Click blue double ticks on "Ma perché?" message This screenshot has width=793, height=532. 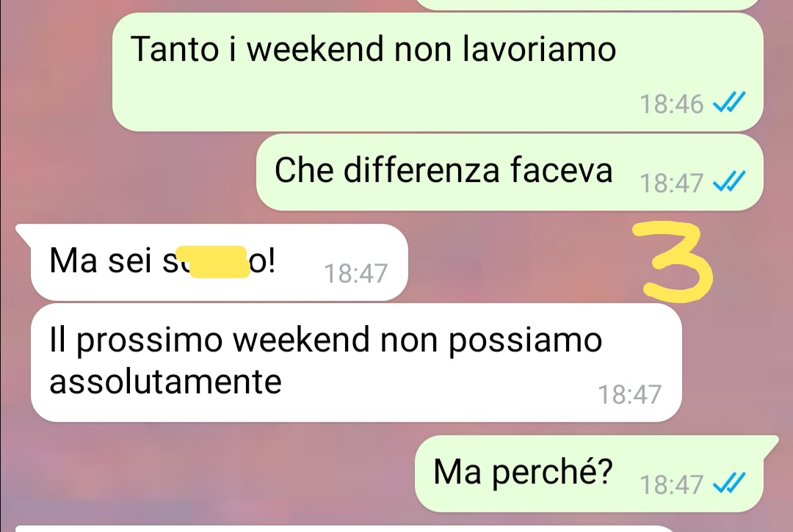[729, 483]
